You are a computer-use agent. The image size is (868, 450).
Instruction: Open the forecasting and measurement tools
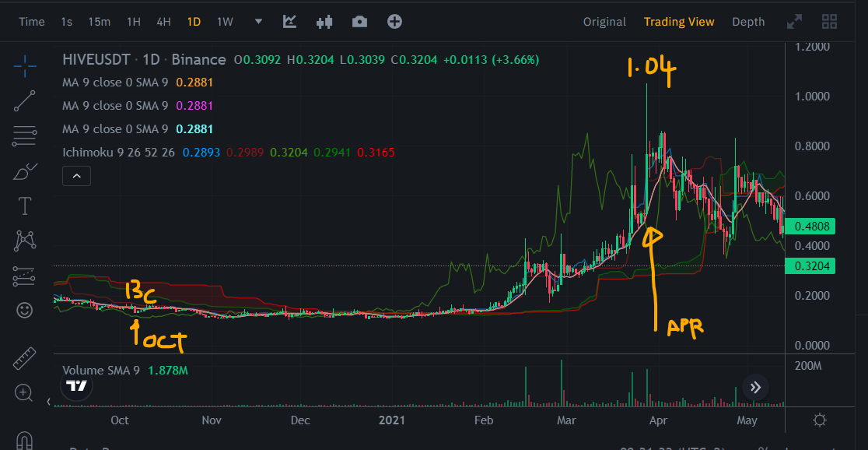coord(25,276)
